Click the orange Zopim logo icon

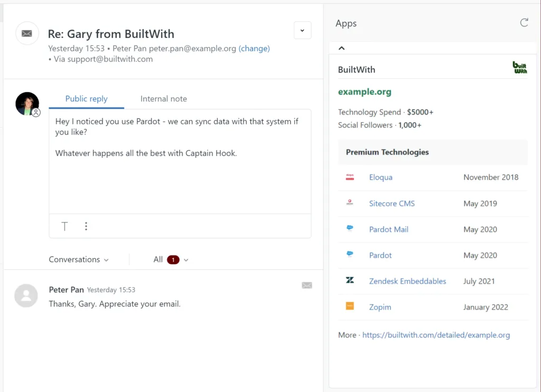coord(350,306)
